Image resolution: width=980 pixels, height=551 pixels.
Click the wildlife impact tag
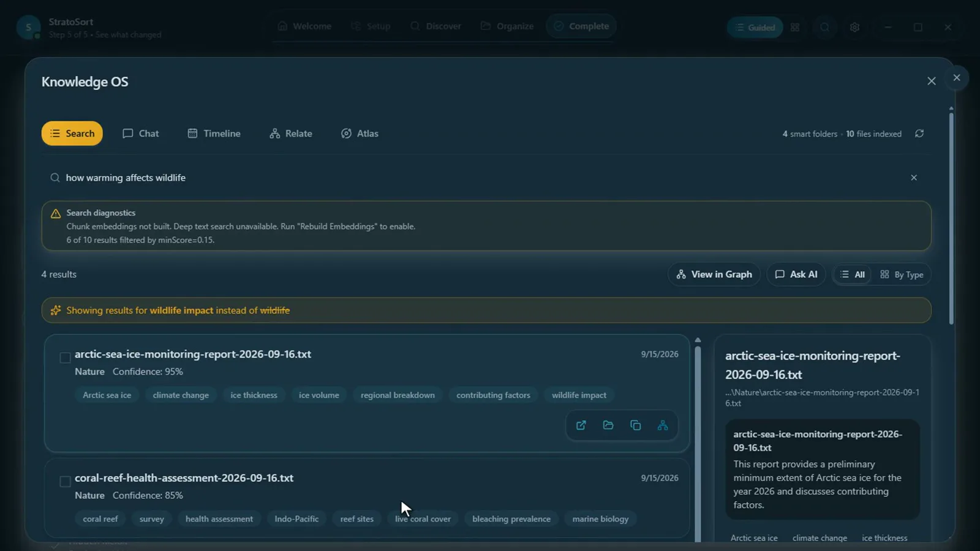pyautogui.click(x=579, y=395)
